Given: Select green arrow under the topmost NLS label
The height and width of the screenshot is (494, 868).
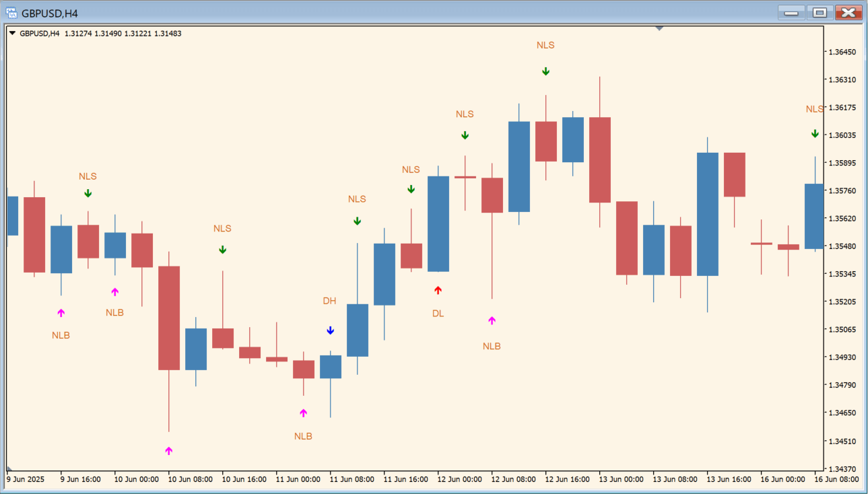Looking at the screenshot, I should 545,71.
